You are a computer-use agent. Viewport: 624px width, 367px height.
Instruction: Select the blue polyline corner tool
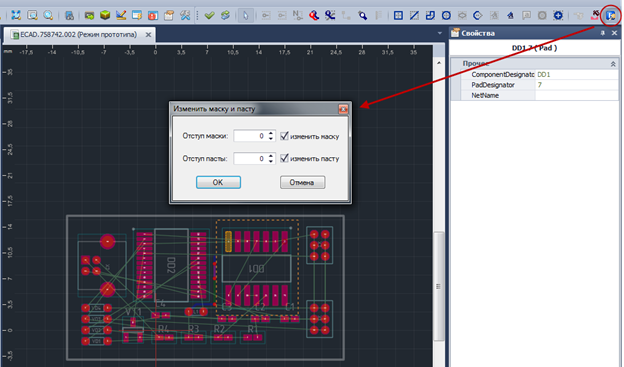tap(430, 15)
